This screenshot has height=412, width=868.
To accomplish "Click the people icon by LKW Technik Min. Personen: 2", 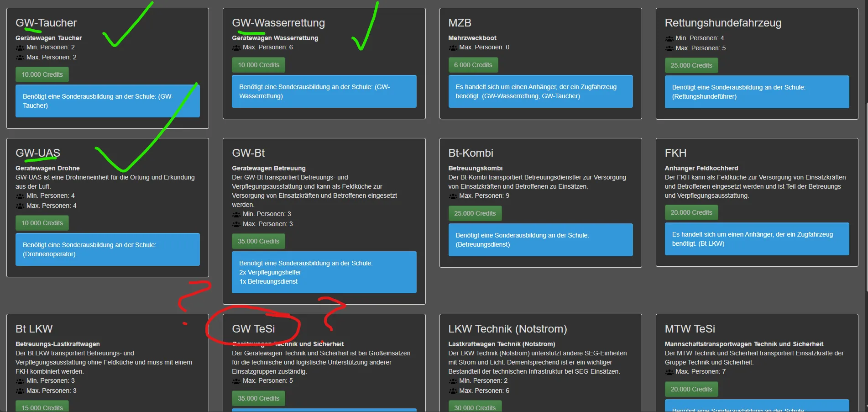I will 453,381.
